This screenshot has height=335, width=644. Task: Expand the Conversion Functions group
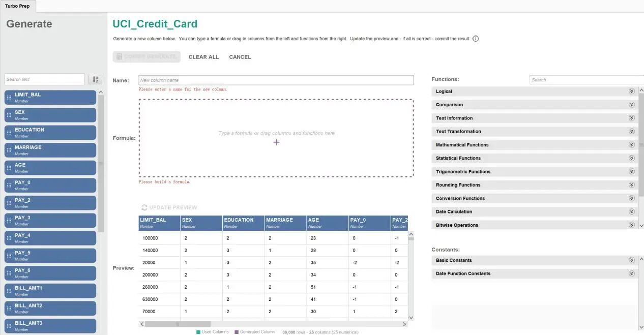click(x=632, y=198)
